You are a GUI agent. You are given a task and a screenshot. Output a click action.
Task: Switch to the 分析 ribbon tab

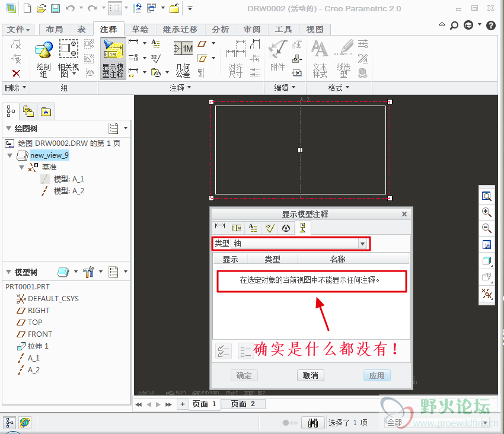[220, 29]
